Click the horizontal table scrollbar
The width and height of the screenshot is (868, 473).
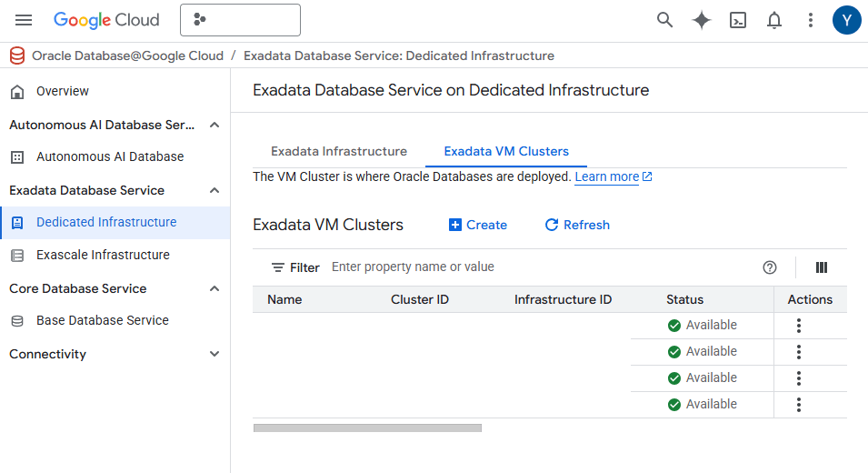tap(367, 428)
